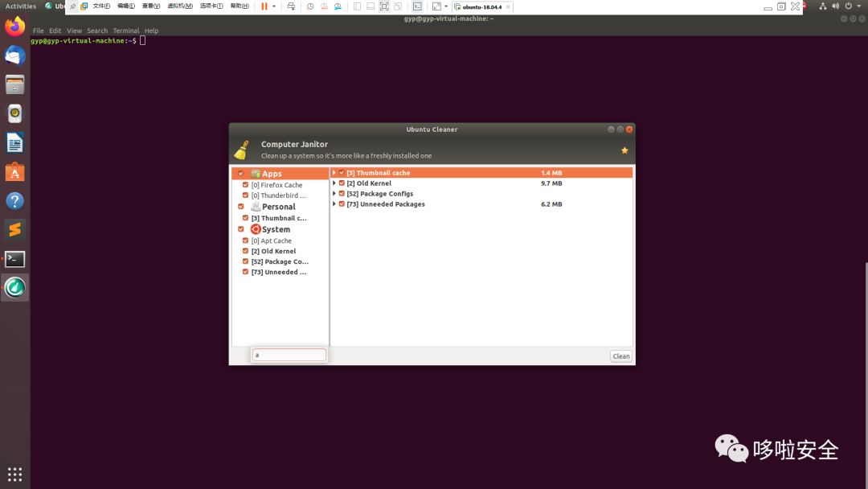Select the Apps category row
868x489 pixels.
pos(280,174)
